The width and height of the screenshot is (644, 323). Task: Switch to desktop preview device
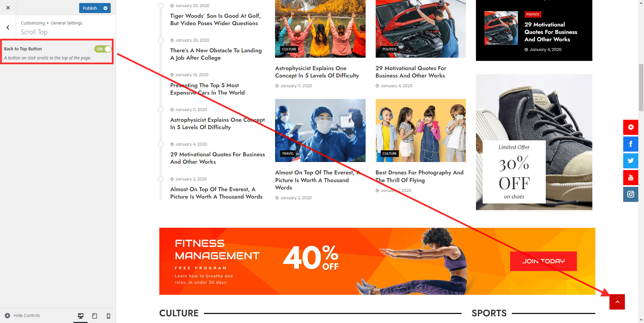[80, 316]
